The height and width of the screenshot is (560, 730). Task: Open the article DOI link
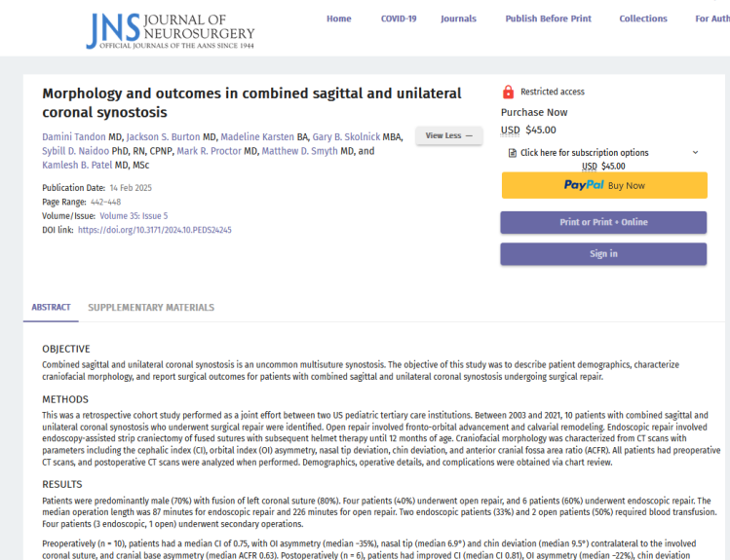pos(155,231)
